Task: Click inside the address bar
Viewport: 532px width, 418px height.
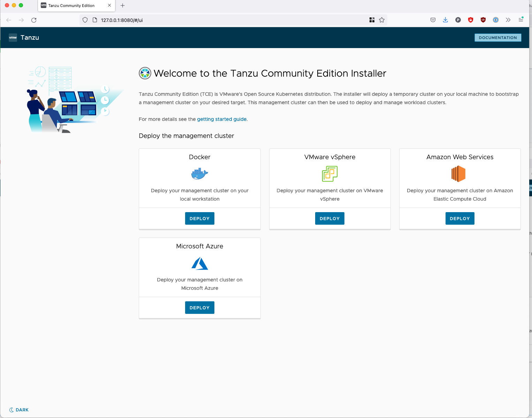Action: (x=209, y=20)
